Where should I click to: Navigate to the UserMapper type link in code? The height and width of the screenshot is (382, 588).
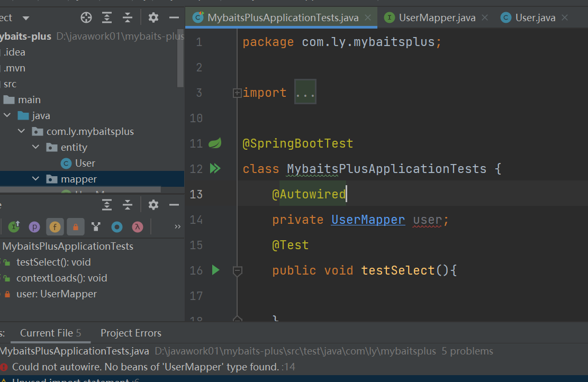(x=368, y=220)
